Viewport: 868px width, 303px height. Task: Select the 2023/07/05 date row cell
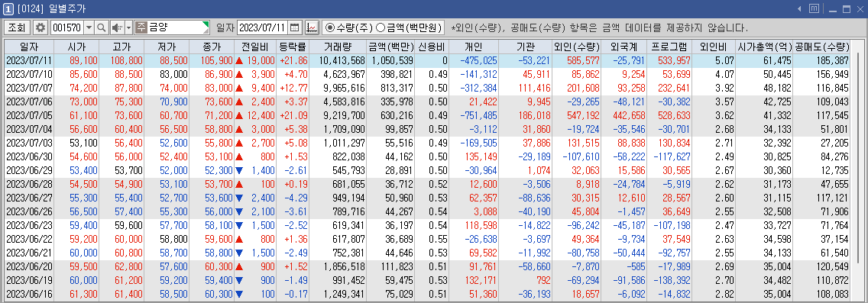tap(29, 115)
